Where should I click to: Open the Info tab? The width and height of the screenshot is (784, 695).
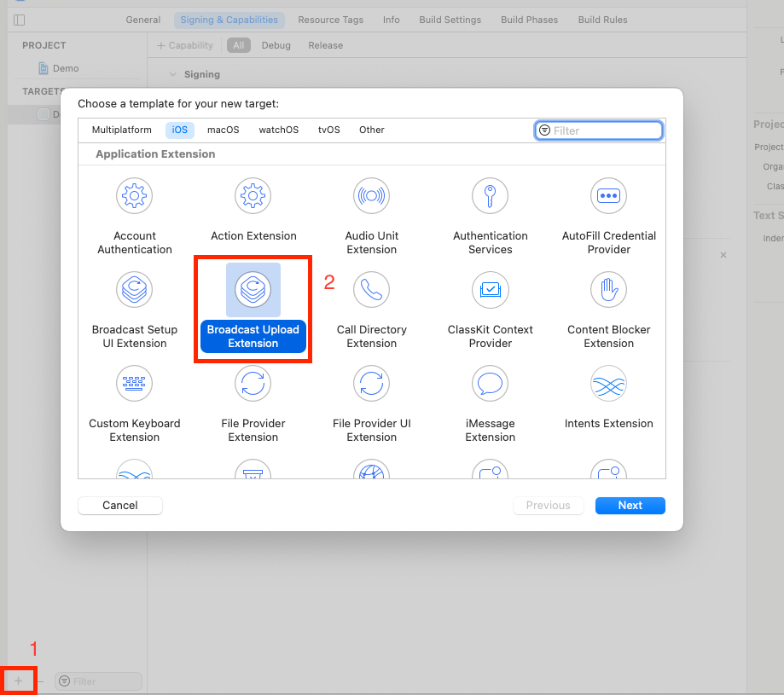pos(391,20)
